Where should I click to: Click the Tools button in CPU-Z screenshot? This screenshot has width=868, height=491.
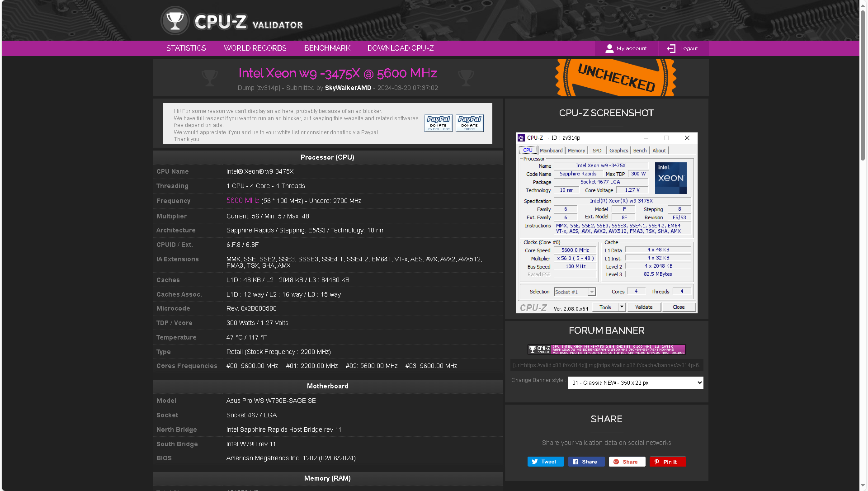[x=605, y=307]
